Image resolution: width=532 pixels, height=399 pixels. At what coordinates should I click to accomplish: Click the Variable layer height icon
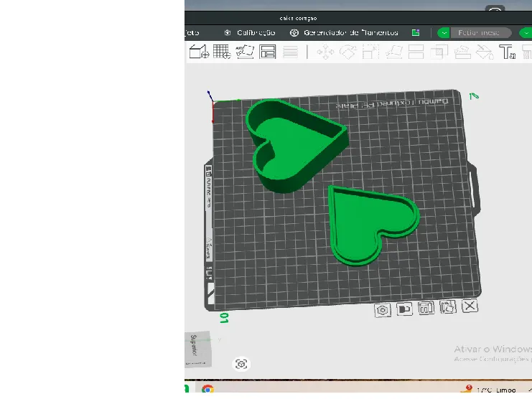point(291,52)
